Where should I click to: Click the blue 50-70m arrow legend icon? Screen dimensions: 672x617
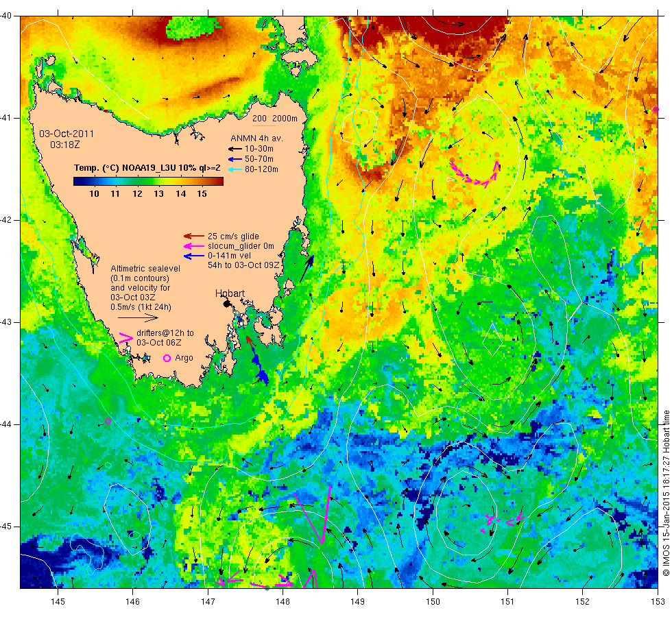235,159
